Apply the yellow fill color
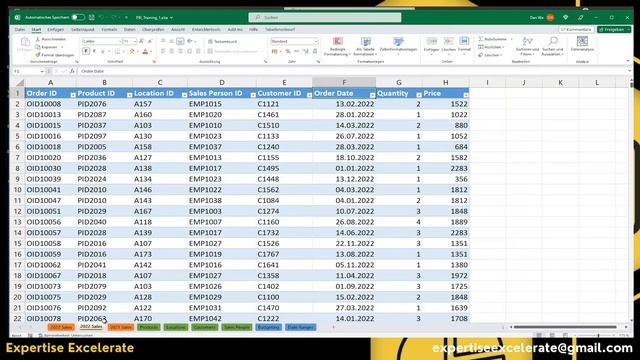 click(x=131, y=51)
